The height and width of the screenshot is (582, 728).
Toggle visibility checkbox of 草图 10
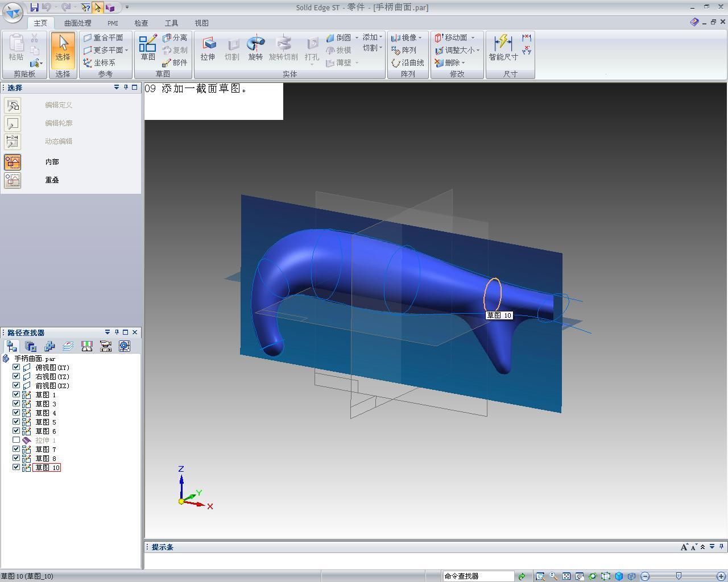point(16,467)
